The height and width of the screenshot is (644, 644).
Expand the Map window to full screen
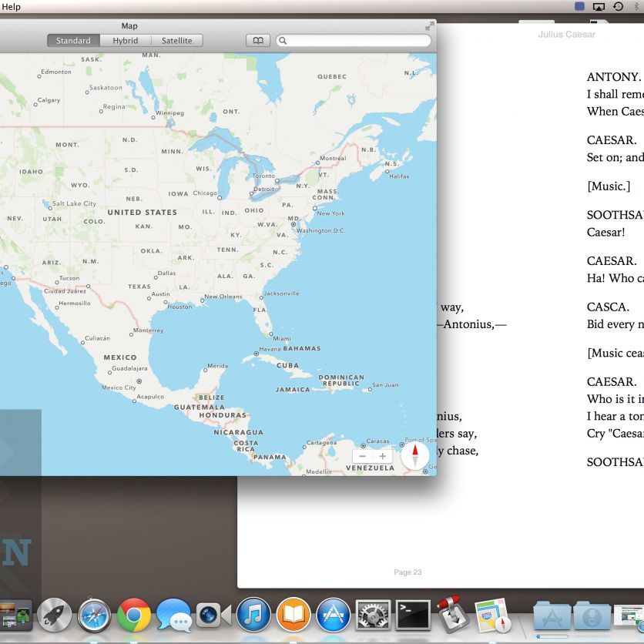click(428, 26)
